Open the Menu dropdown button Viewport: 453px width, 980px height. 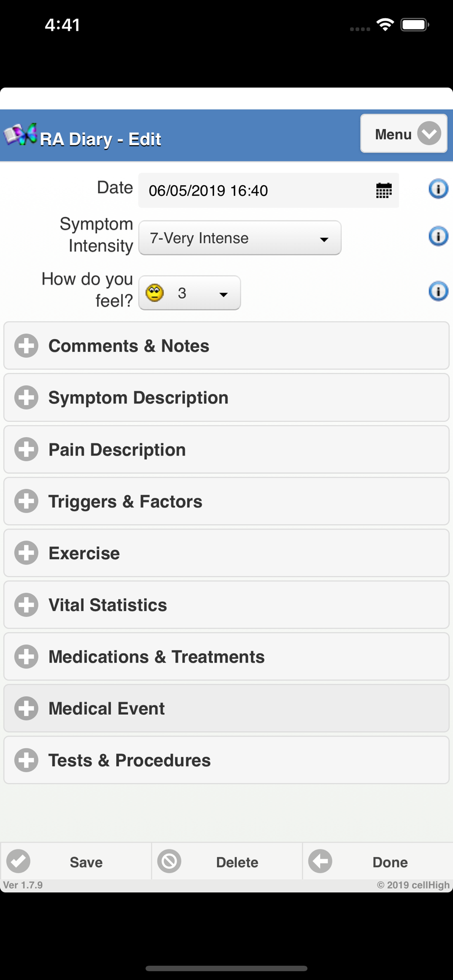point(404,134)
